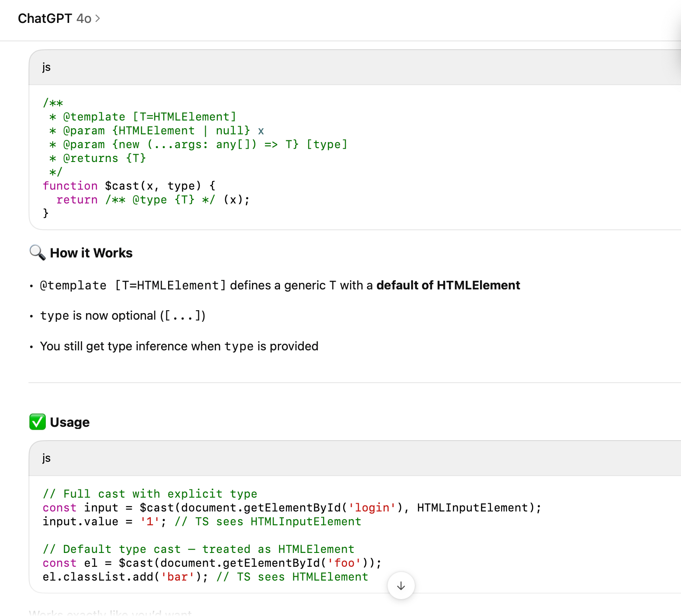Image resolution: width=681 pixels, height=616 pixels.
Task: Click the Usage heading text
Action: [70, 422]
